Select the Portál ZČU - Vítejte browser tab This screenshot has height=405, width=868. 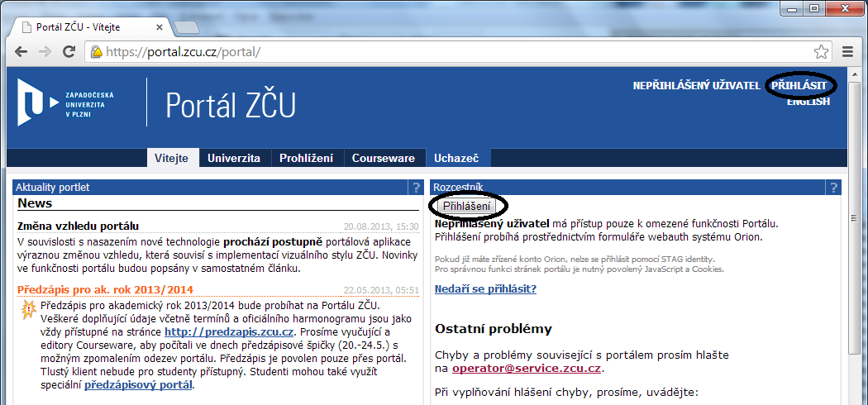(x=88, y=27)
